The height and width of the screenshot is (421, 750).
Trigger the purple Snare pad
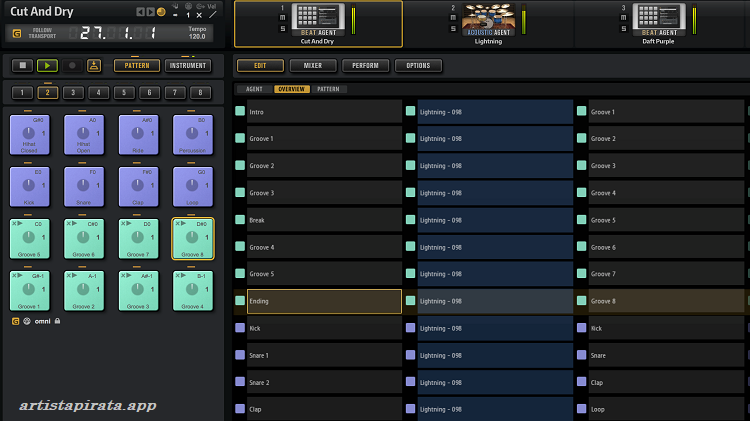84,187
